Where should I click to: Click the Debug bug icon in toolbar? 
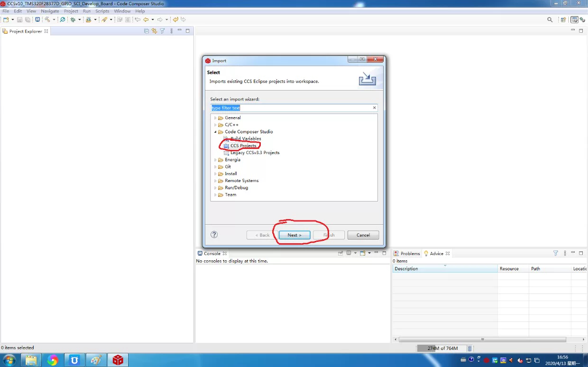click(x=73, y=19)
